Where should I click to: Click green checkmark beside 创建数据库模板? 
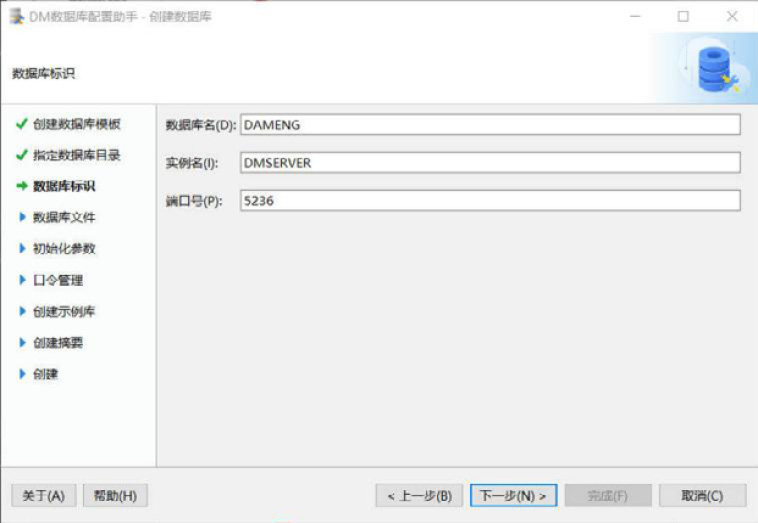(22, 124)
